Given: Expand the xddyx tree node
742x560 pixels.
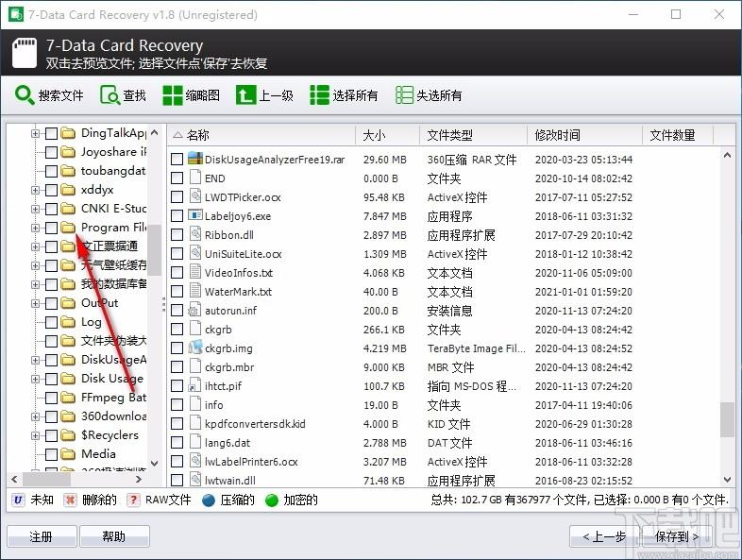Looking at the screenshot, I should (x=35, y=190).
